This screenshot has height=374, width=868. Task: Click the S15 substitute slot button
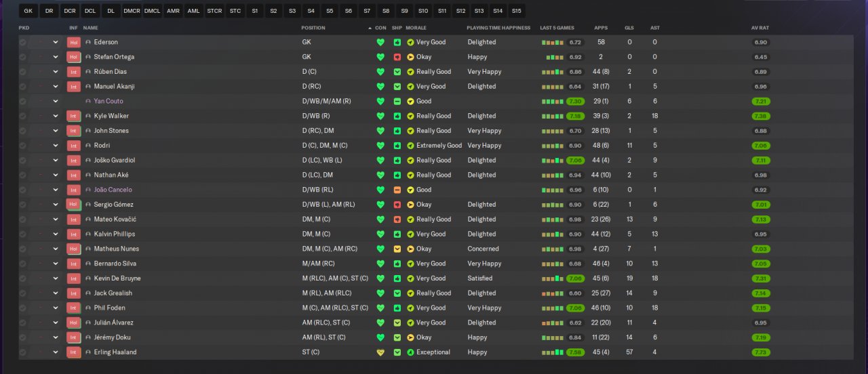pos(517,11)
